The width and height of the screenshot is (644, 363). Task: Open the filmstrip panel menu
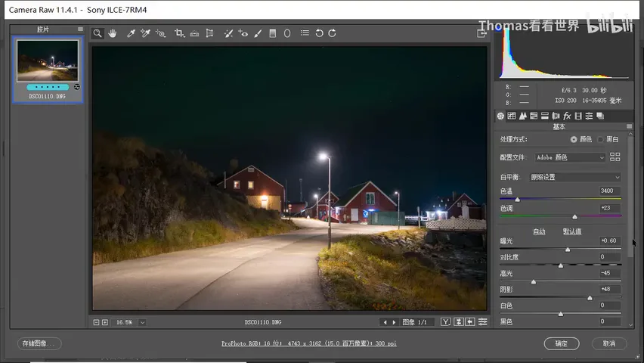(80, 29)
